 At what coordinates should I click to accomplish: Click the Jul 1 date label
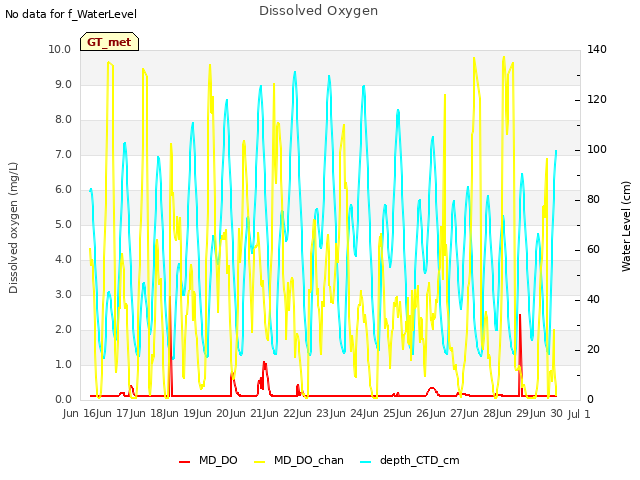click(579, 414)
